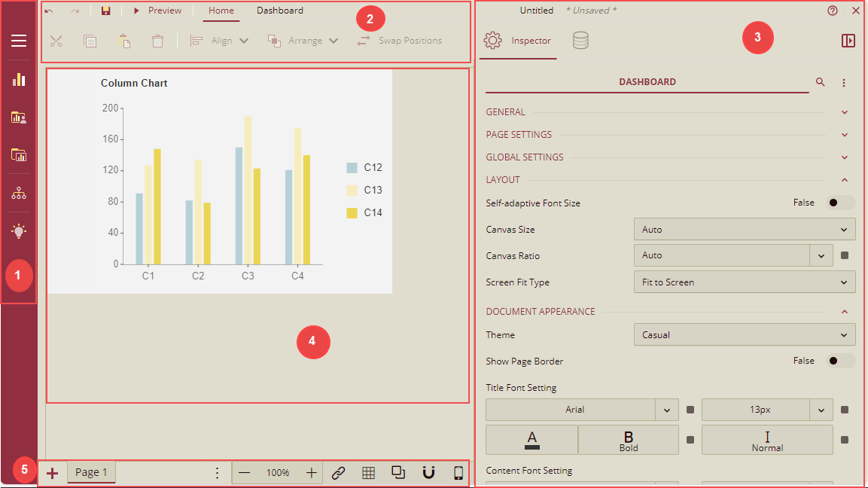Save the dashboard using the save icon
This screenshot has height=488, width=868.
pos(105,11)
